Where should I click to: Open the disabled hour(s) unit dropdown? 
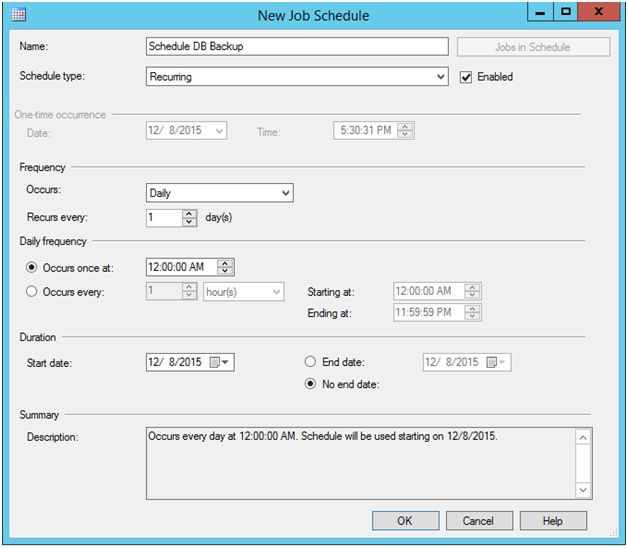pyautogui.click(x=244, y=292)
